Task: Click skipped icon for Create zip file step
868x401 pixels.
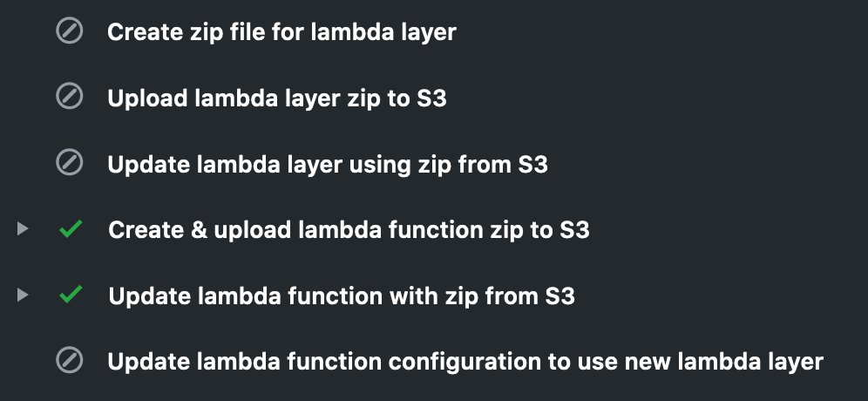Action: (69, 32)
